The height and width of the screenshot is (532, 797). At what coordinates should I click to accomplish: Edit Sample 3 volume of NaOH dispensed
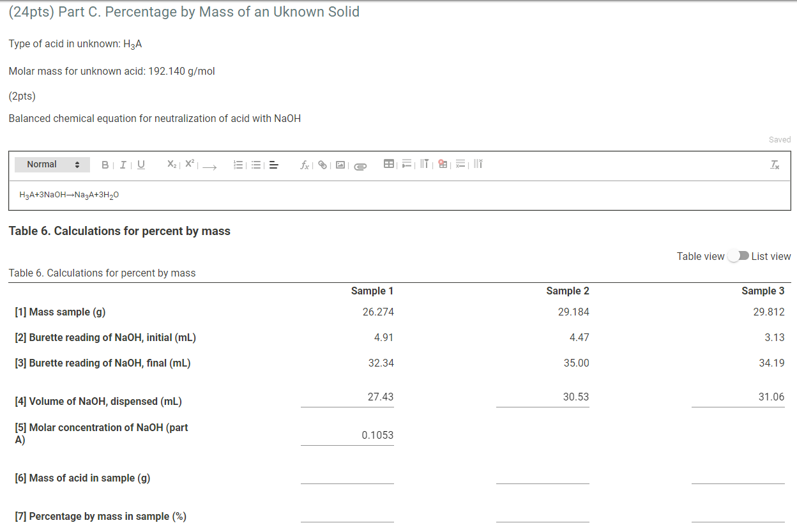click(738, 397)
